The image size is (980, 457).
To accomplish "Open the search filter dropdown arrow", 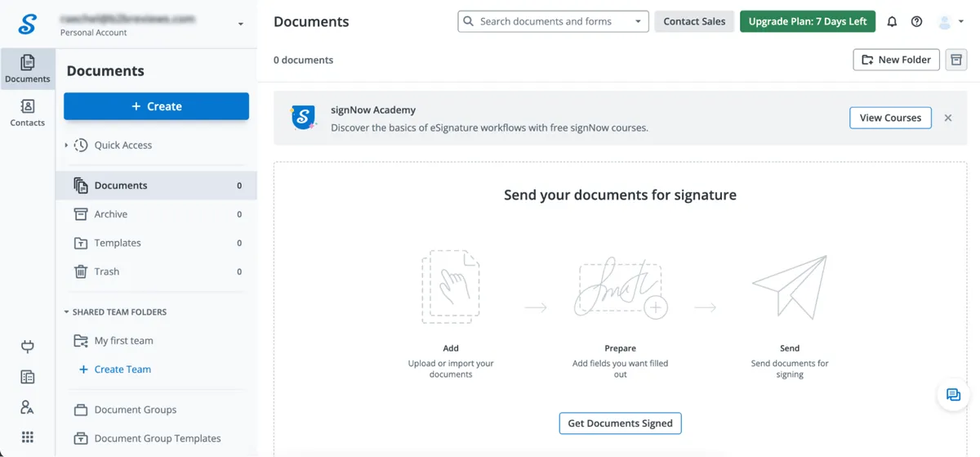I will 638,21.
